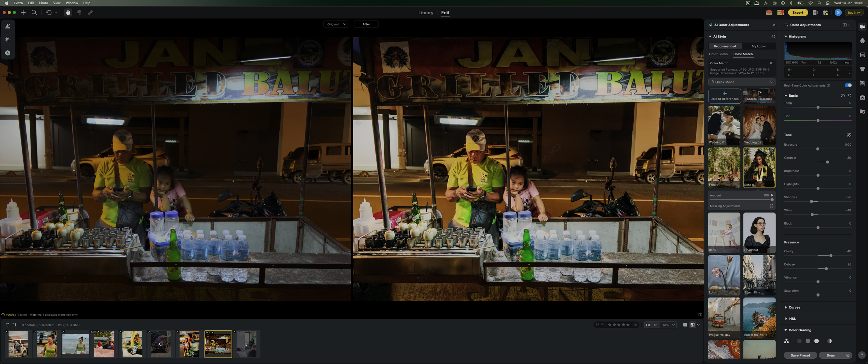Open the Quick Mode dropdown

pyautogui.click(x=742, y=82)
